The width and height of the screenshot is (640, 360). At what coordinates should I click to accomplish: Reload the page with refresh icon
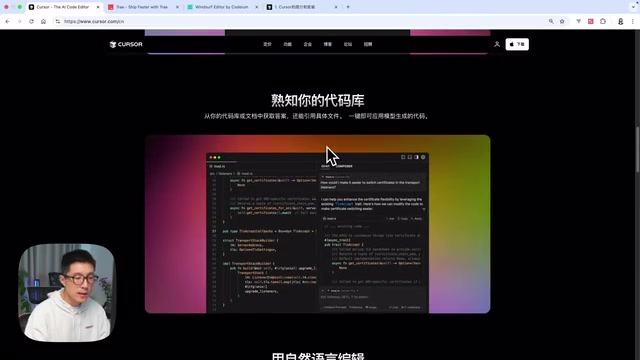point(31,21)
